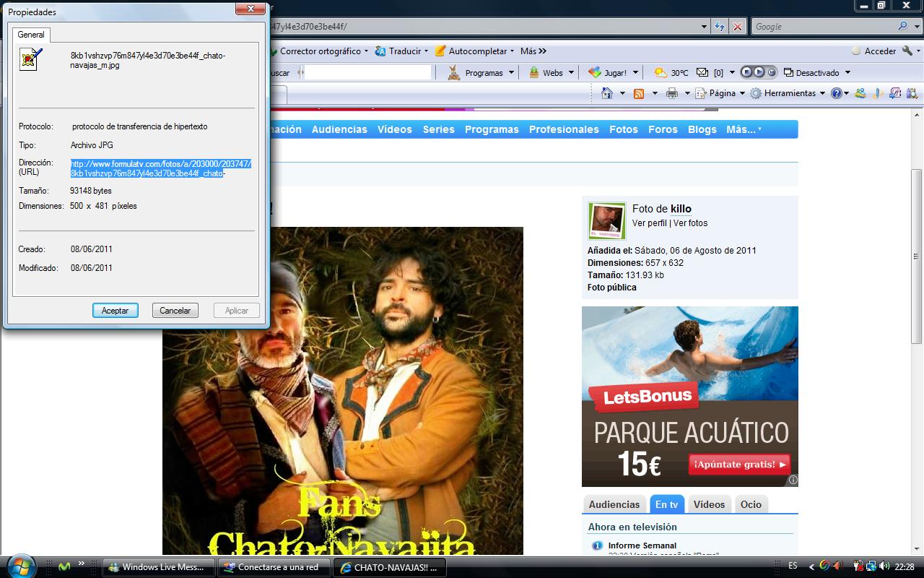This screenshot has width=924, height=578.
Task: Click the Google search magnifier icon
Action: pos(903,27)
